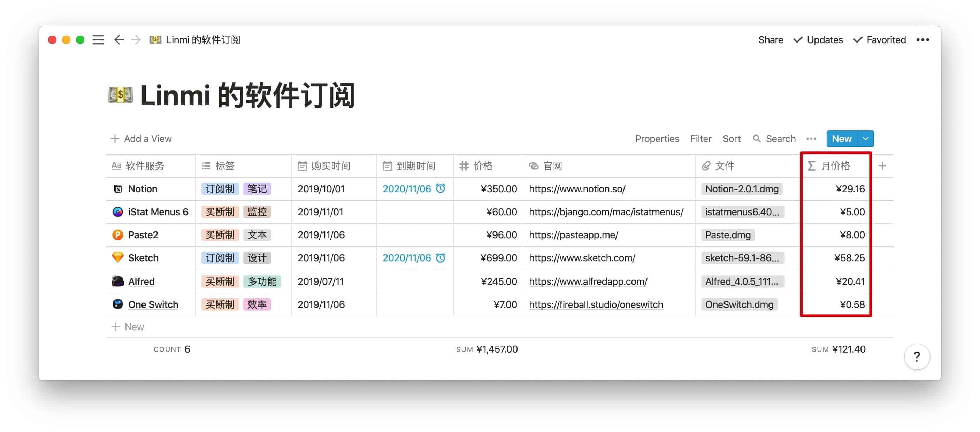
Task: Click the blue New button
Action: coord(842,139)
